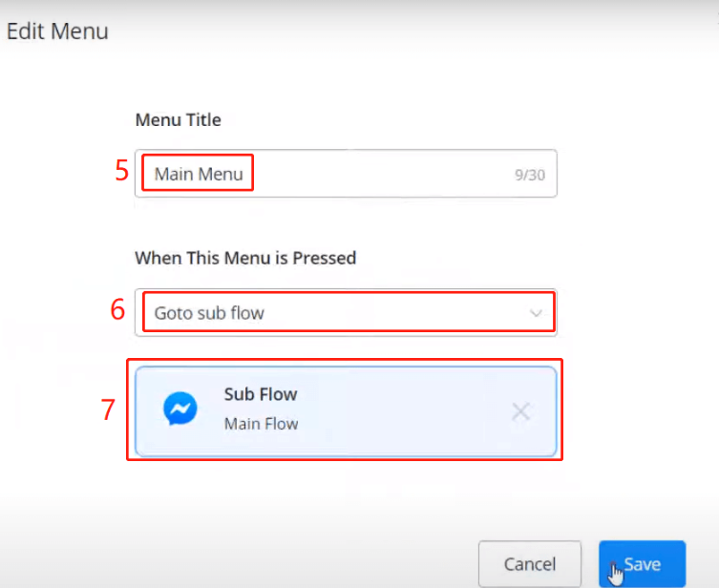719x588 pixels.
Task: Click the 9/30 character counter
Action: (x=529, y=176)
